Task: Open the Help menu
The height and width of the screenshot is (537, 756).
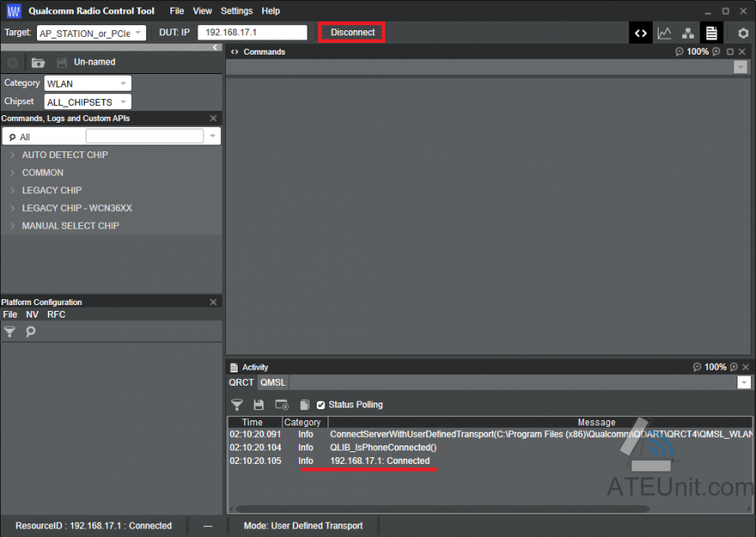Action: pyautogui.click(x=271, y=11)
